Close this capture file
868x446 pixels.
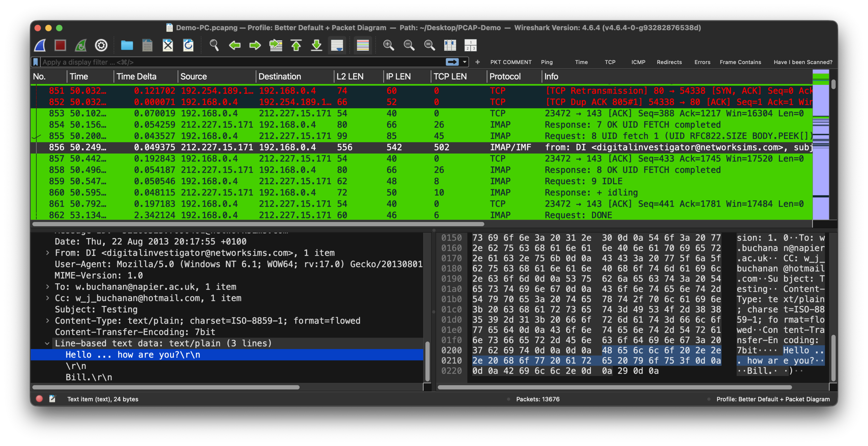(168, 45)
